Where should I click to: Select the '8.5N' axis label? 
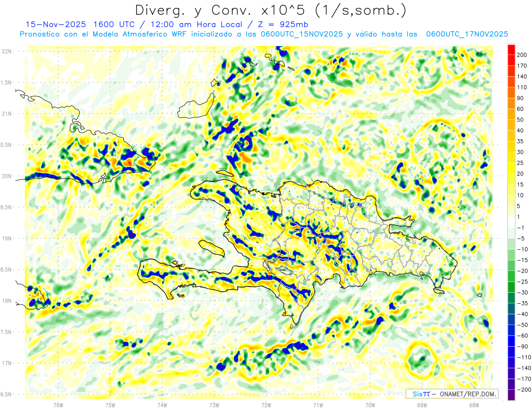click(7, 270)
